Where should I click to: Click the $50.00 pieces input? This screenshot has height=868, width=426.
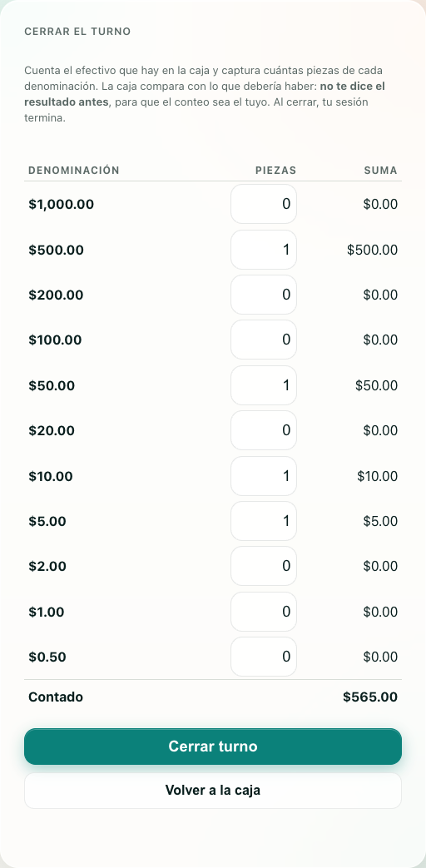pos(264,385)
